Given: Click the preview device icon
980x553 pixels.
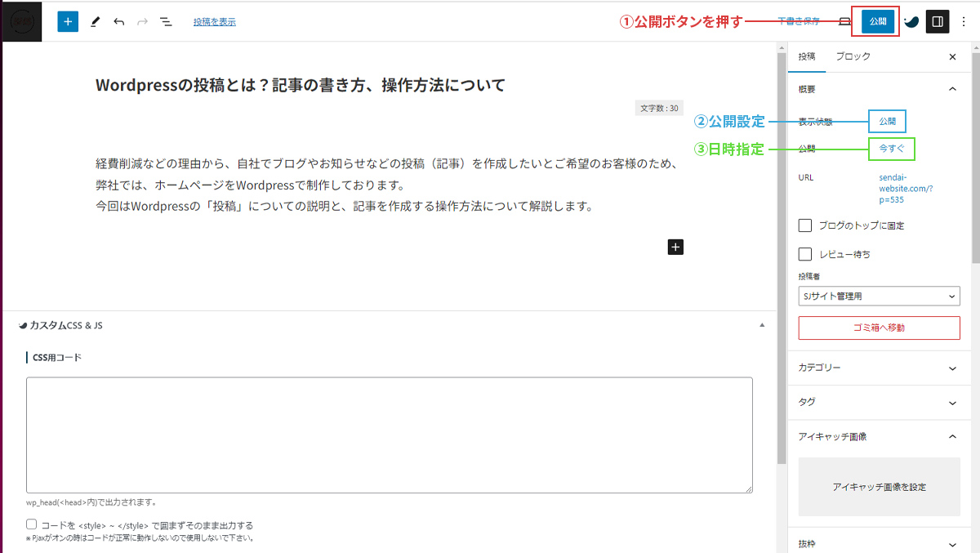Looking at the screenshot, I should coord(845,22).
